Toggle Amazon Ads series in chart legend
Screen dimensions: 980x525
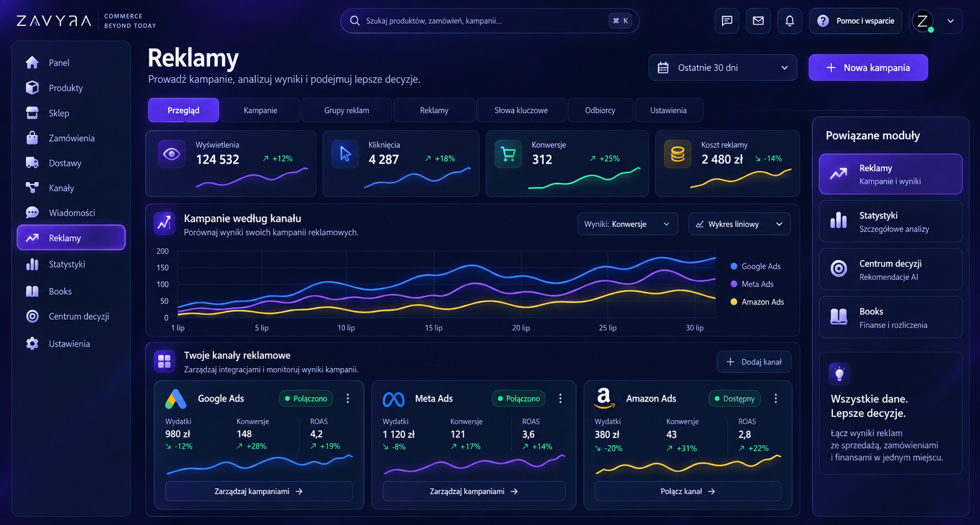(x=757, y=302)
